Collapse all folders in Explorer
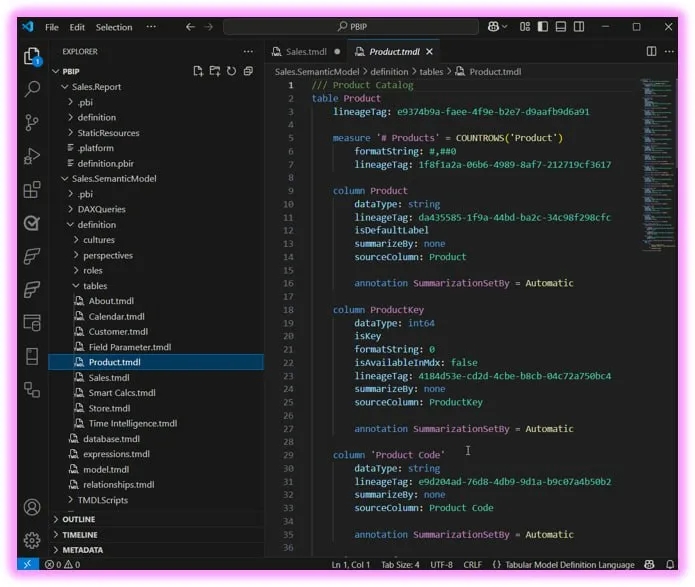The width and height of the screenshot is (695, 587). coord(248,71)
